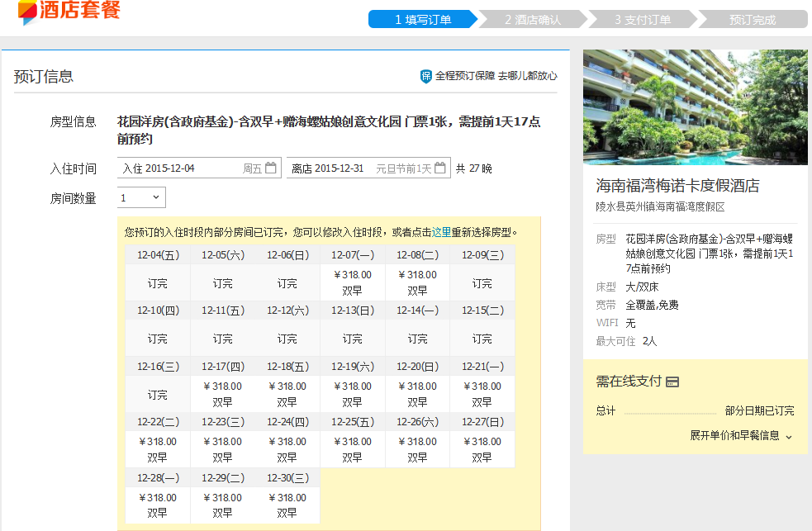812x531 pixels.
Task: Open the check-in date calendar icon
Action: pyautogui.click(x=271, y=168)
